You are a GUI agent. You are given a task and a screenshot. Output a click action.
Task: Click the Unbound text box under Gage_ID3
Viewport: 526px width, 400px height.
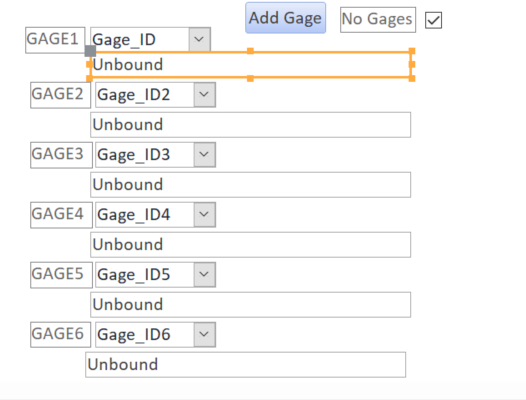pyautogui.click(x=251, y=185)
